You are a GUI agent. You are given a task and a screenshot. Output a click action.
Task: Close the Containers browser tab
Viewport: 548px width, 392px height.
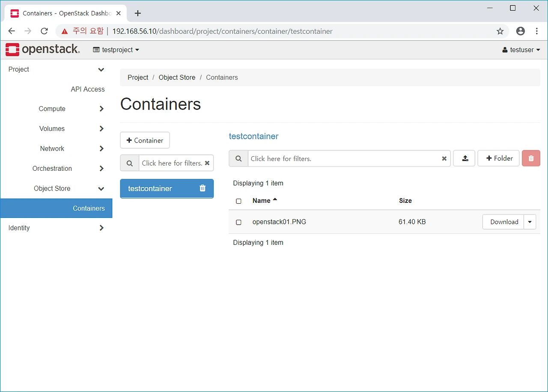(119, 13)
